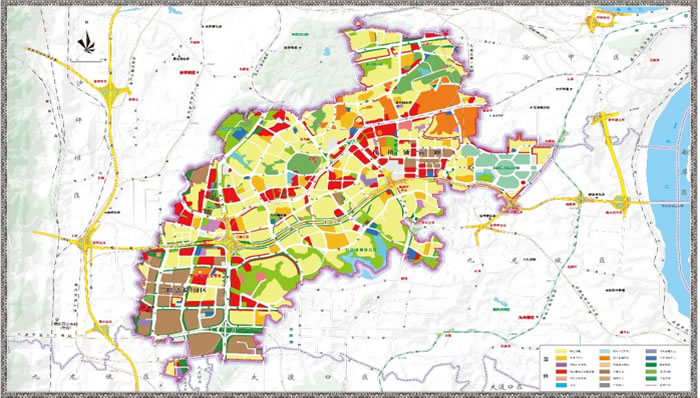Click the cloverleaf interchange near 沙坪坝区 label
Image resolution: width=700 pixels, height=398 pixels.
110,92
